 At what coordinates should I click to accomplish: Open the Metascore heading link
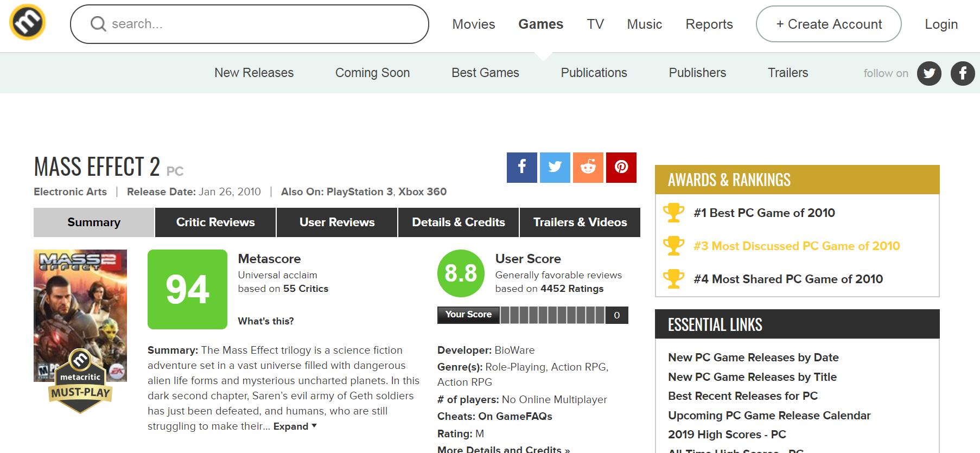click(x=269, y=259)
